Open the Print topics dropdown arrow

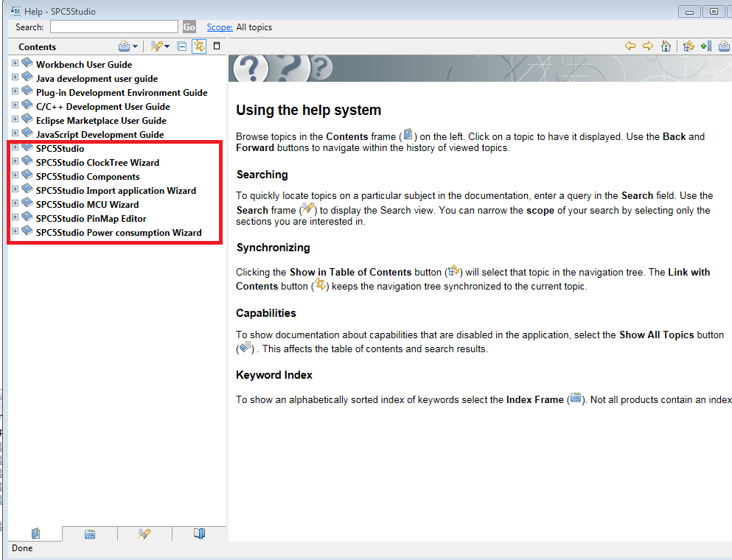click(136, 46)
